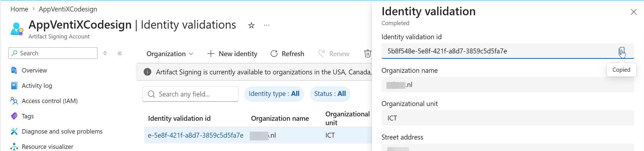The image size is (644, 151).
Task: Click the purple Tags icon
Action: tap(14, 116)
